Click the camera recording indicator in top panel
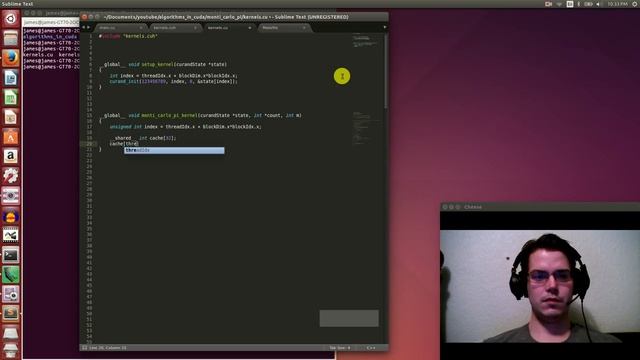The height and width of the screenshot is (360, 640). [548, 4]
